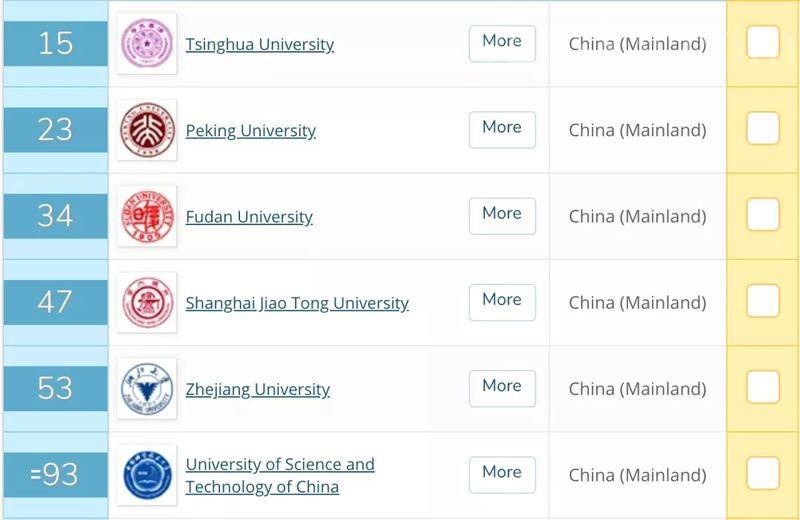The height and width of the screenshot is (520, 800).
Task: Mark the checkbox beside rank =93
Action: click(763, 474)
